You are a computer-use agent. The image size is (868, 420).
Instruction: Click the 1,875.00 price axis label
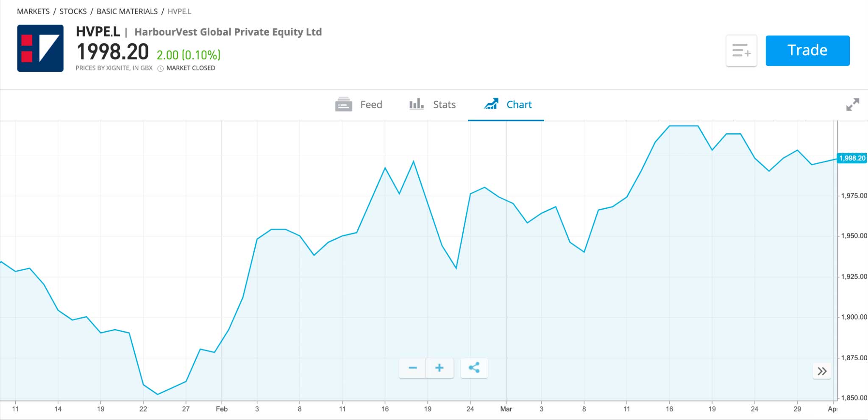click(854, 358)
